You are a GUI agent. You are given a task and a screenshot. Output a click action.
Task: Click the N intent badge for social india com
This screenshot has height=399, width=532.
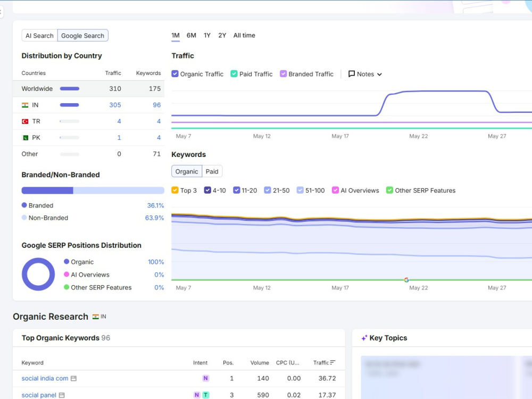(x=205, y=378)
